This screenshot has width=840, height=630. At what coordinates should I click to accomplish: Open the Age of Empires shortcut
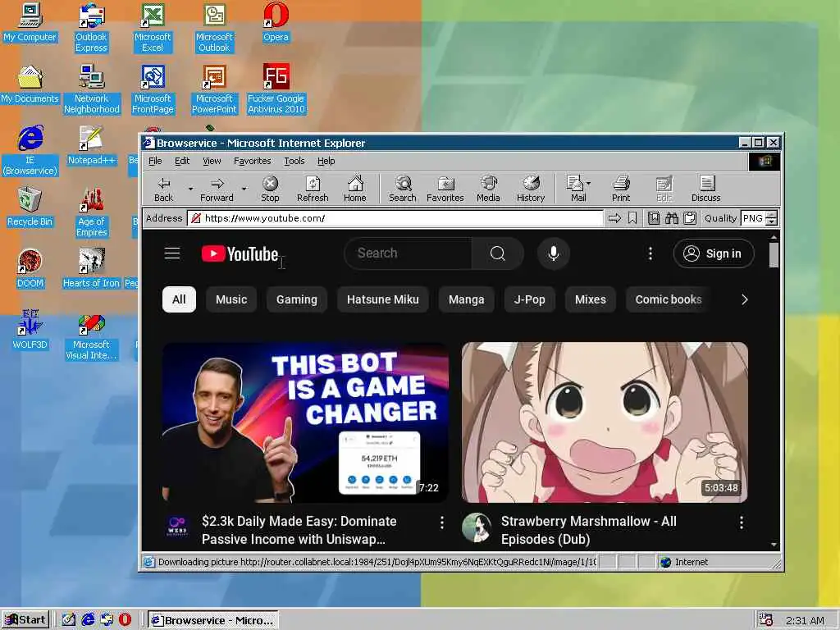(x=92, y=212)
